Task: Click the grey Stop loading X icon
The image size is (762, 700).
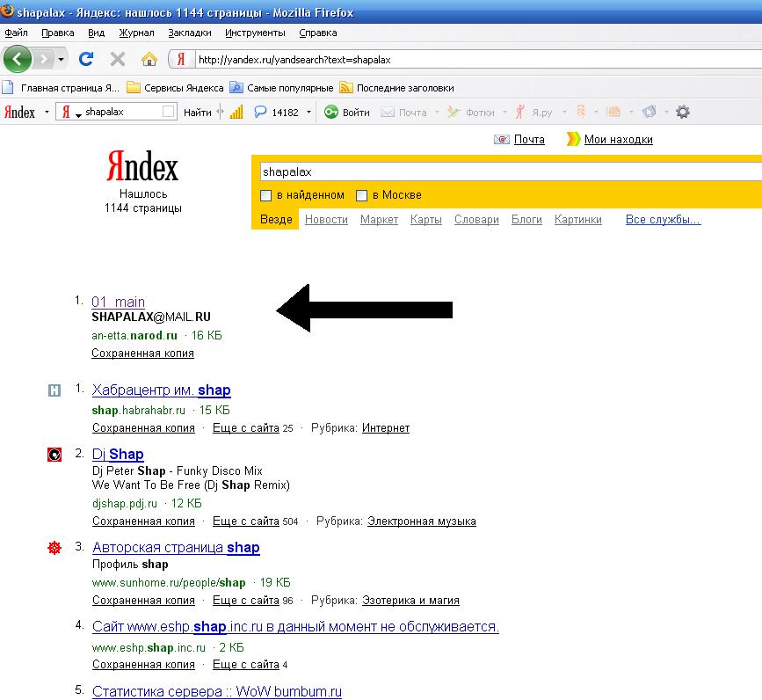Action: tap(118, 59)
